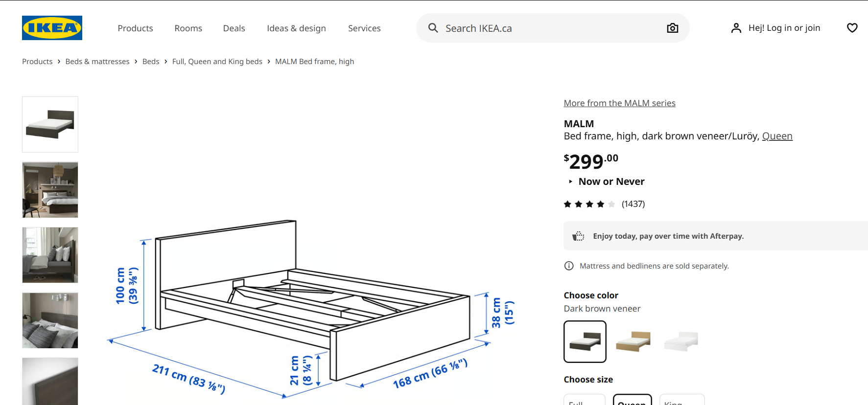Open the Rooms menu
The image size is (868, 405).
(188, 28)
